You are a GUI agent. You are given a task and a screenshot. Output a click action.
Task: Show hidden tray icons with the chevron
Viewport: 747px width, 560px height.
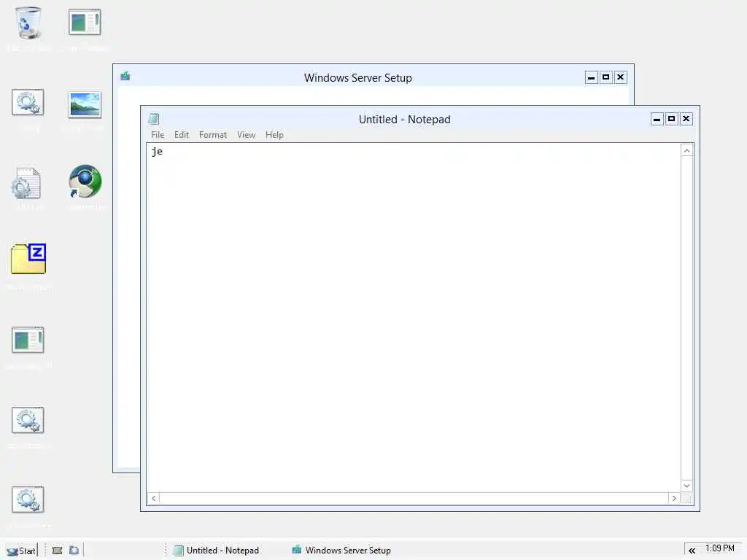(x=692, y=551)
